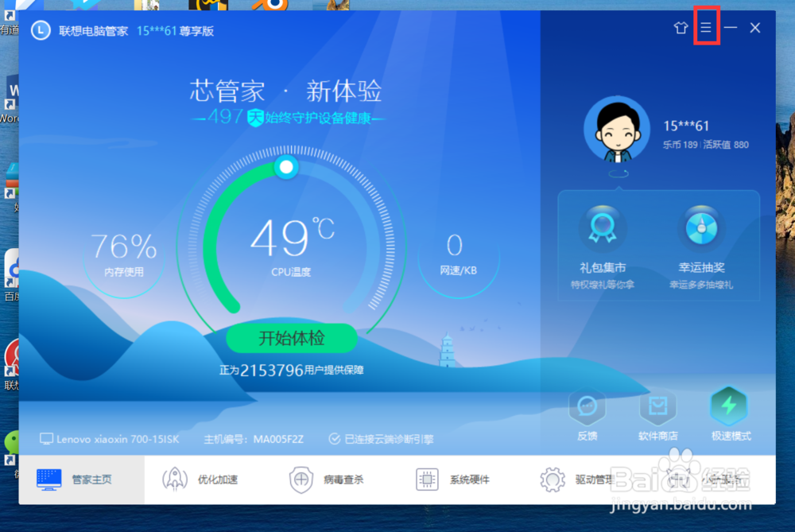Screen dimensions: 795x532
Task: Click the chip icon of 系统硬件
Action: point(427,480)
